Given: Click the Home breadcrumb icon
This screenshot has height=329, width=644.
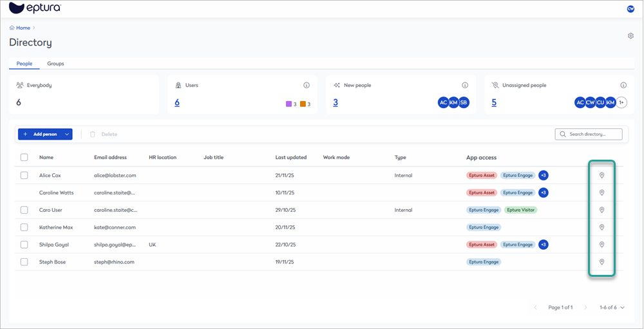Looking at the screenshot, I should coord(12,28).
